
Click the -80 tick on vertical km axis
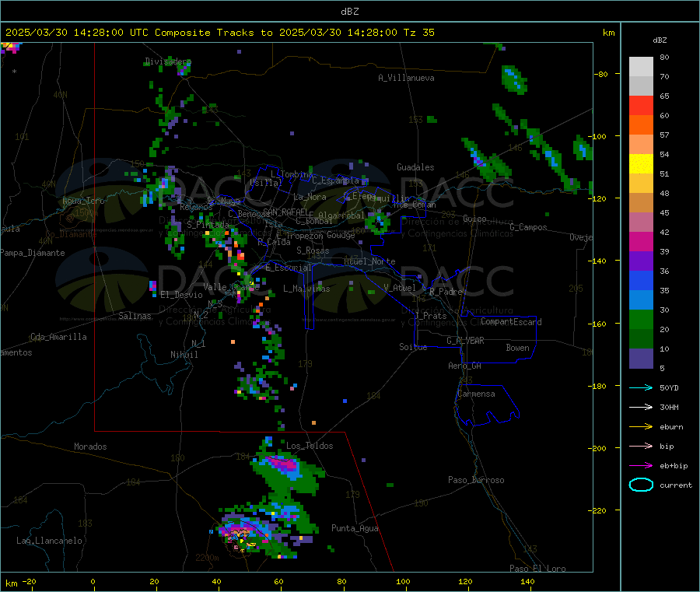pos(600,74)
